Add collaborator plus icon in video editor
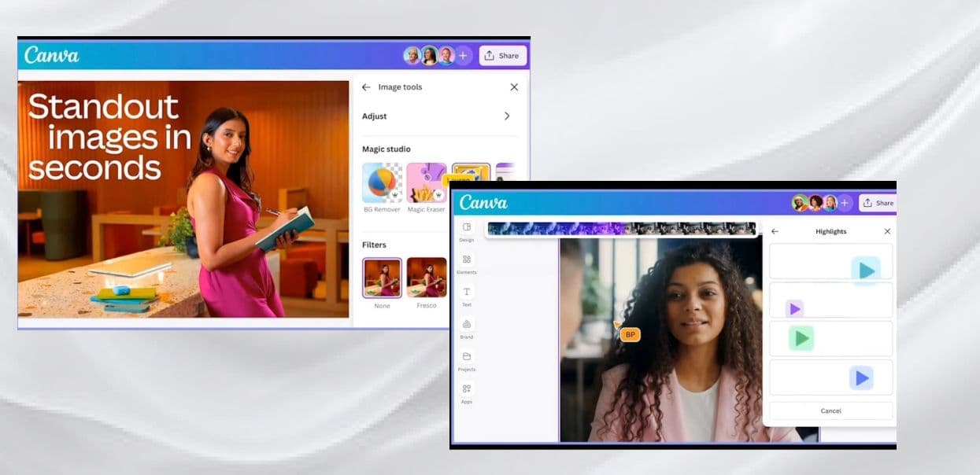Screen dimensions: 980x475 click(x=845, y=203)
